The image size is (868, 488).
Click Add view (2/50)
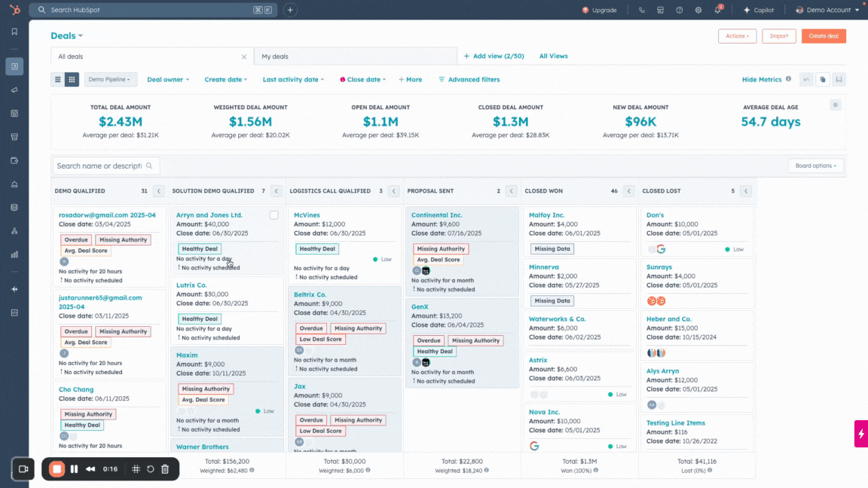pos(494,56)
